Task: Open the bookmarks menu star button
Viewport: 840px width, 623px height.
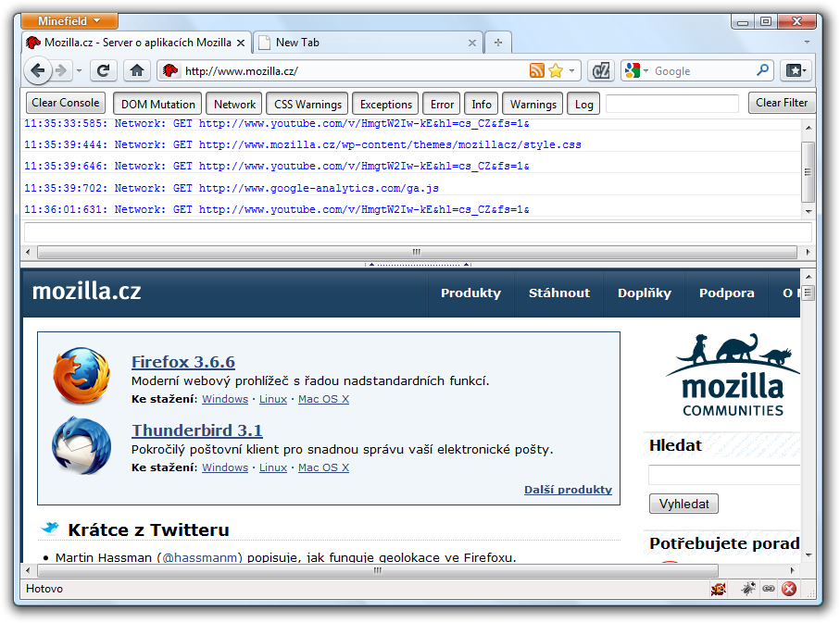Action: (796, 70)
